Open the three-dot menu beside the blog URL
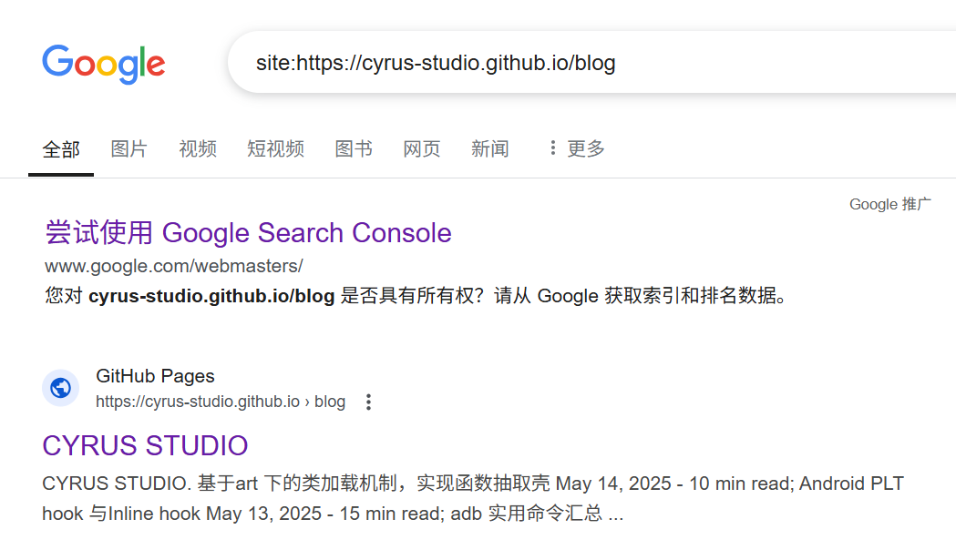The image size is (956, 560). 368,402
